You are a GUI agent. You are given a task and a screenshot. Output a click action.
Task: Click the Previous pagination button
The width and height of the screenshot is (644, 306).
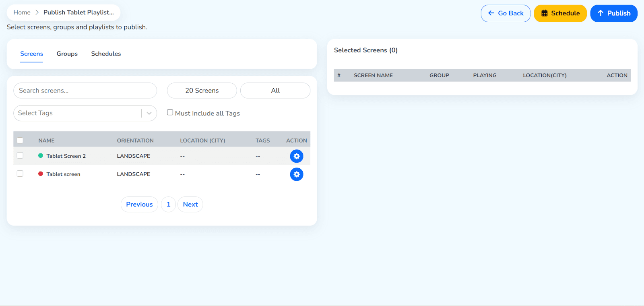139,205
